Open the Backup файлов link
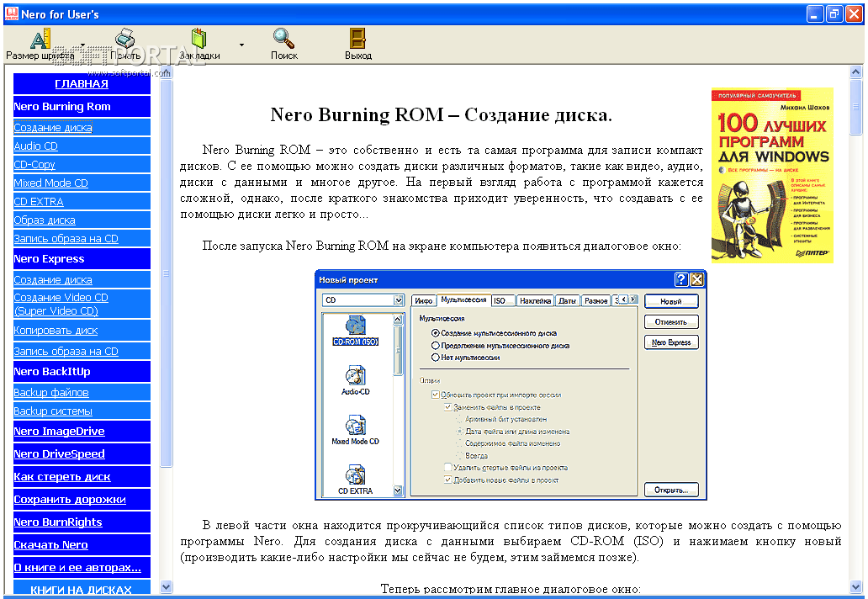This screenshot has width=868, height=599. (x=51, y=393)
